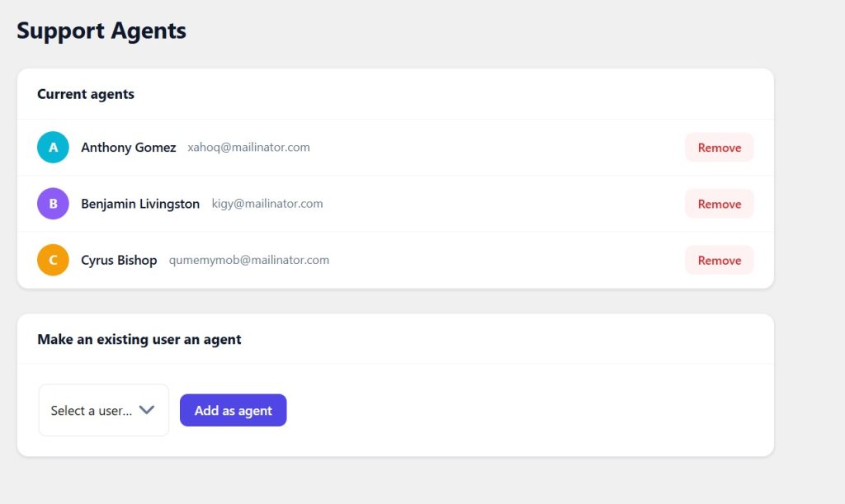Click blank area between Anthony's email and Remove
The height and width of the screenshot is (504, 845).
coord(496,148)
